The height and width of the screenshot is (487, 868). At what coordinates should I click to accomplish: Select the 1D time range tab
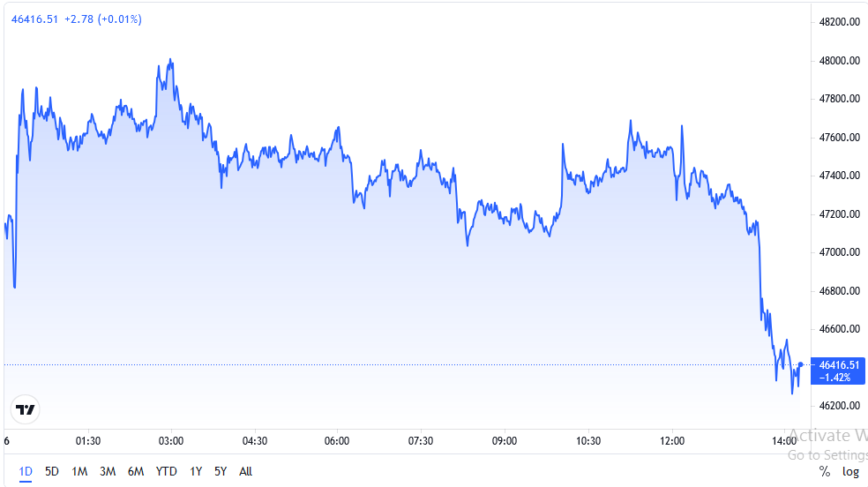[x=26, y=472]
